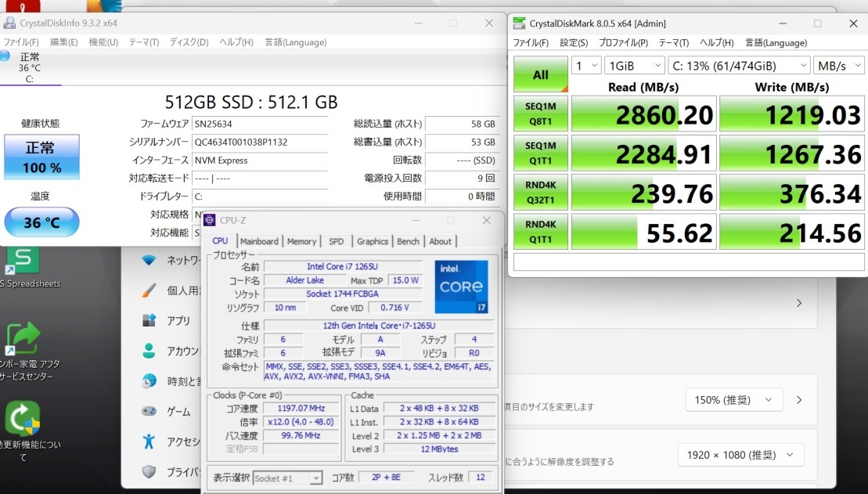The width and height of the screenshot is (868, 494).
Task: Click the CrystalDiskInfo app icon in title bar
Action: click(9, 23)
